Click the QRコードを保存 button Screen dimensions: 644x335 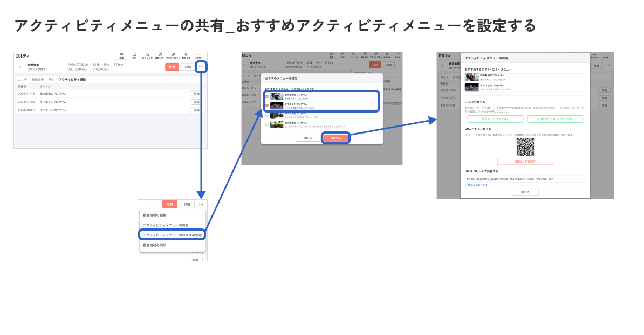coord(525,162)
